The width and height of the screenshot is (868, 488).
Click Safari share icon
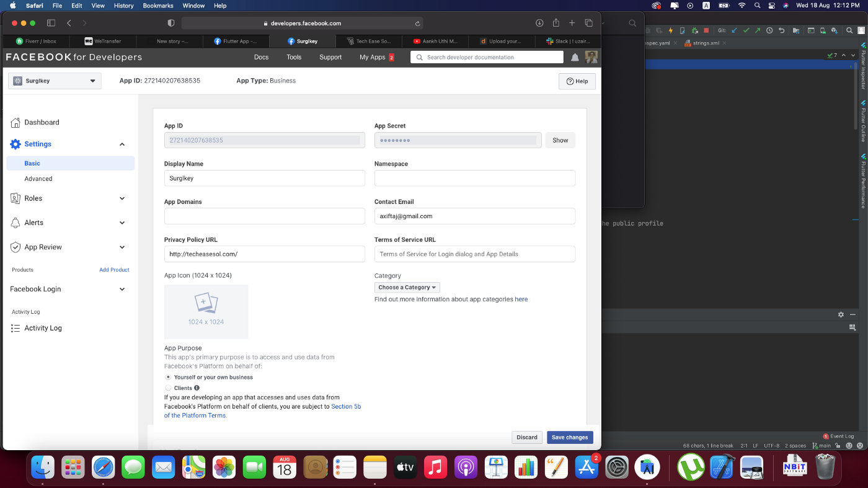point(556,22)
